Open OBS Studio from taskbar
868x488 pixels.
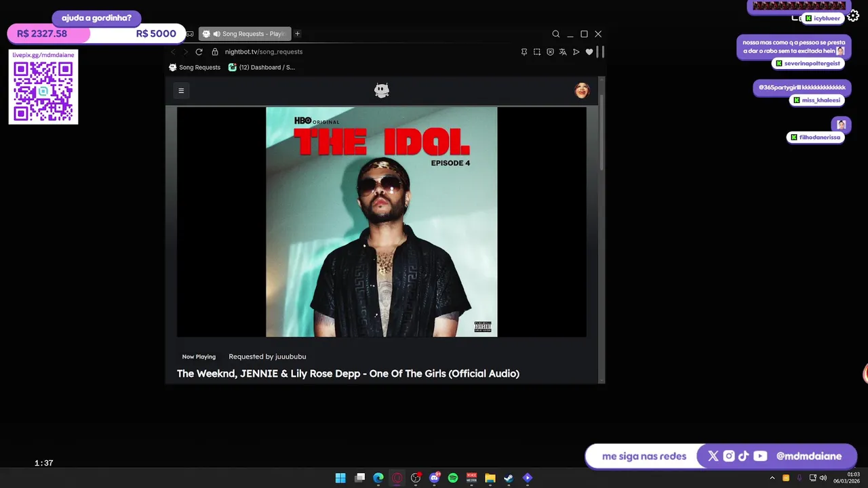tap(416, 478)
